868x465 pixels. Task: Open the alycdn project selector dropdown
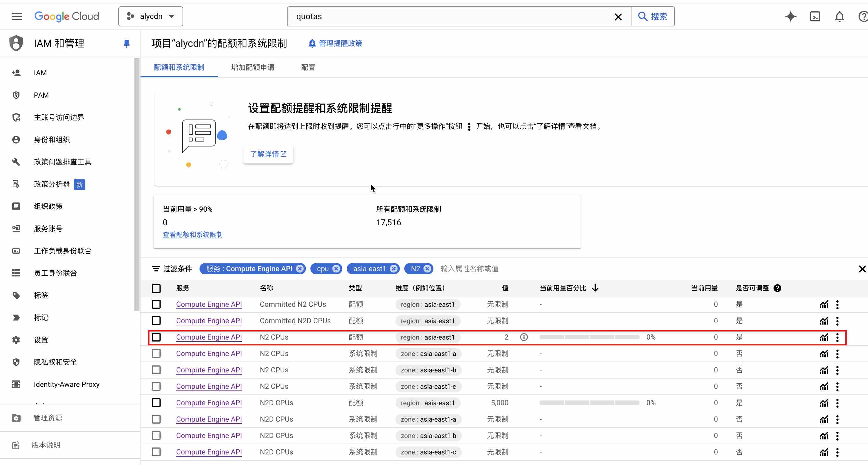[x=151, y=16]
